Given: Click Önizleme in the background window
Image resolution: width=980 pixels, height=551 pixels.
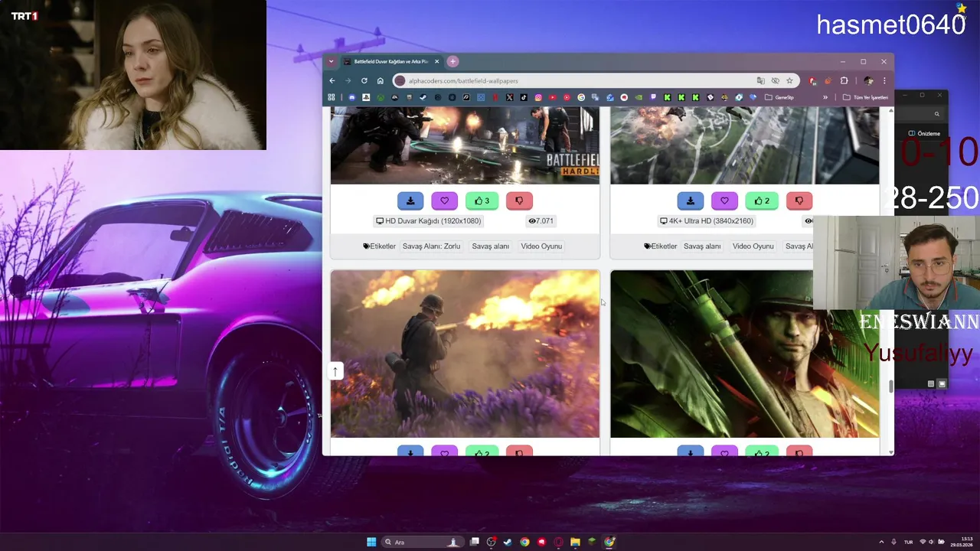Looking at the screenshot, I should [924, 133].
